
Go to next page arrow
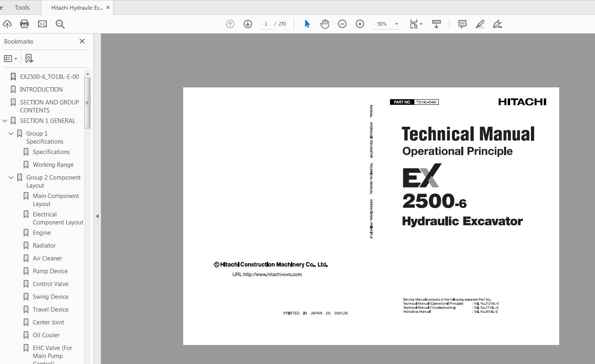pyautogui.click(x=248, y=24)
